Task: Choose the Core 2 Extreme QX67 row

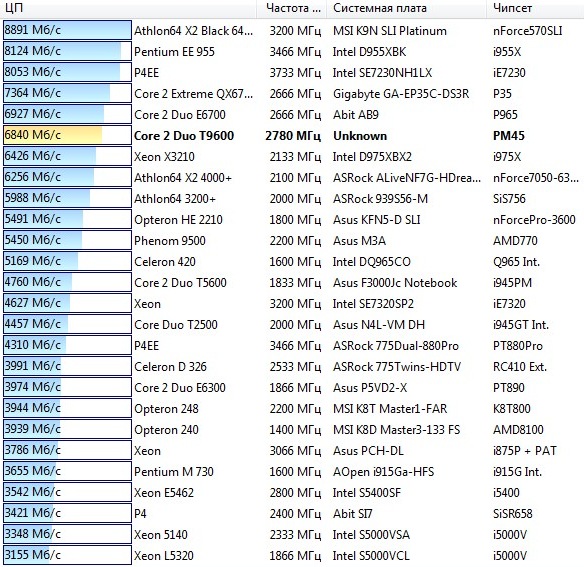Action: pyautogui.click(x=292, y=94)
